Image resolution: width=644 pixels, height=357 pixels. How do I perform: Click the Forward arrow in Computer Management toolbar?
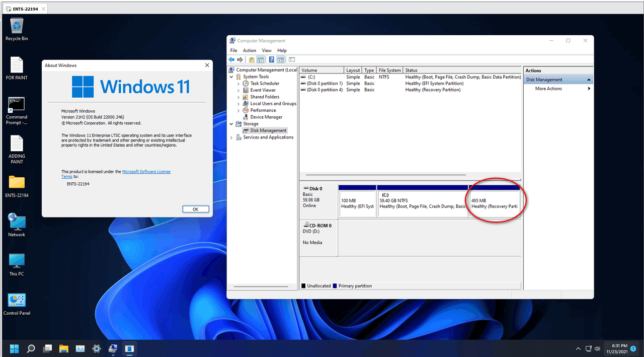(x=240, y=59)
